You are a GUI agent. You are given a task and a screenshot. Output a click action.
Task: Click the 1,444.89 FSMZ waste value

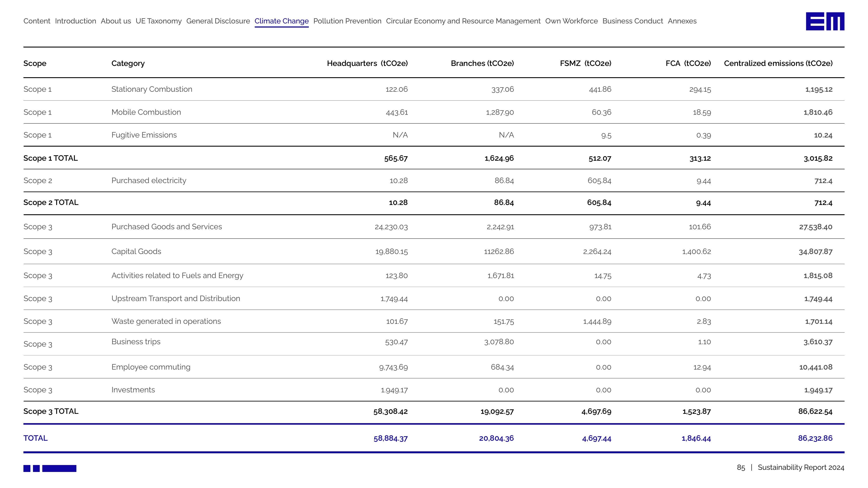[597, 322]
